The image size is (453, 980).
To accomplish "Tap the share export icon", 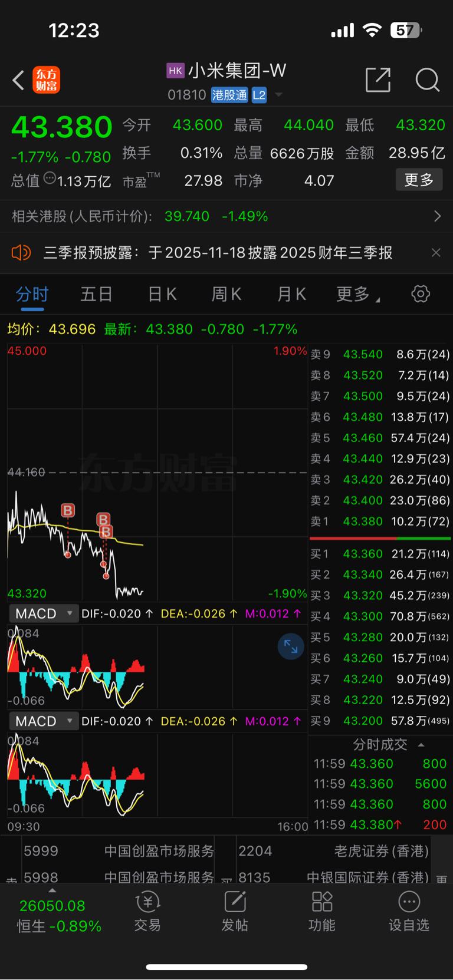I will coord(378,80).
